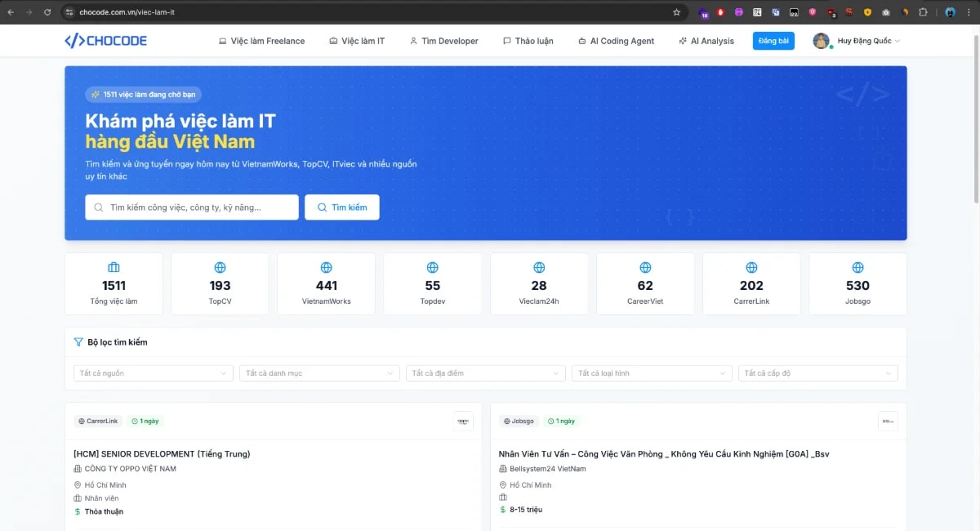Go to AI Coding Agent menu
Image resolution: width=980 pixels, height=531 pixels.
pyautogui.click(x=616, y=41)
